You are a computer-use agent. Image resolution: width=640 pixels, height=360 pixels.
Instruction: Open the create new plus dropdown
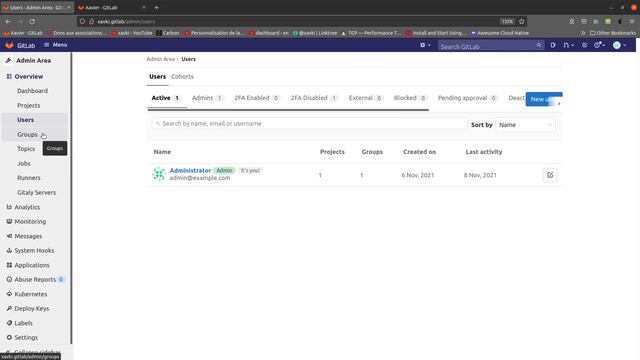(425, 45)
